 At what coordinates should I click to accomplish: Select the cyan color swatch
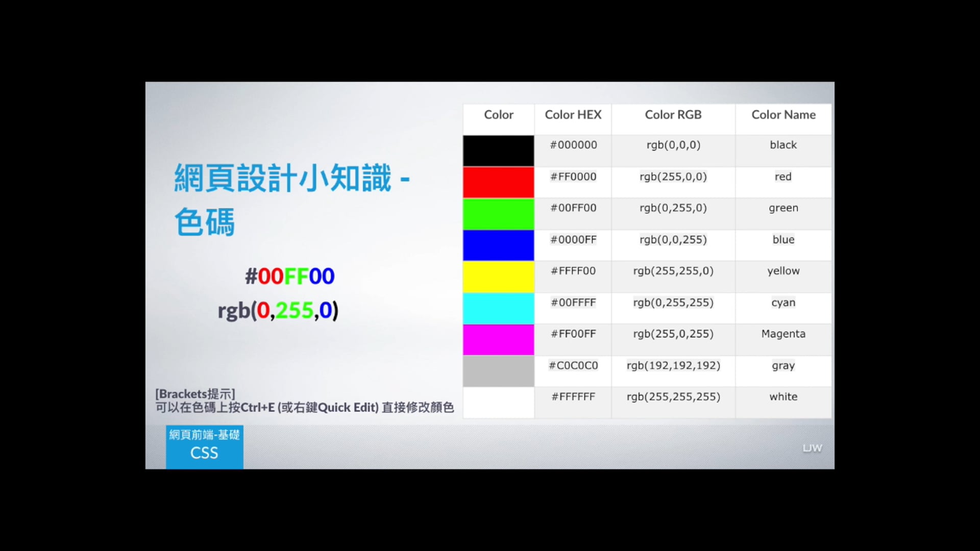click(x=498, y=308)
